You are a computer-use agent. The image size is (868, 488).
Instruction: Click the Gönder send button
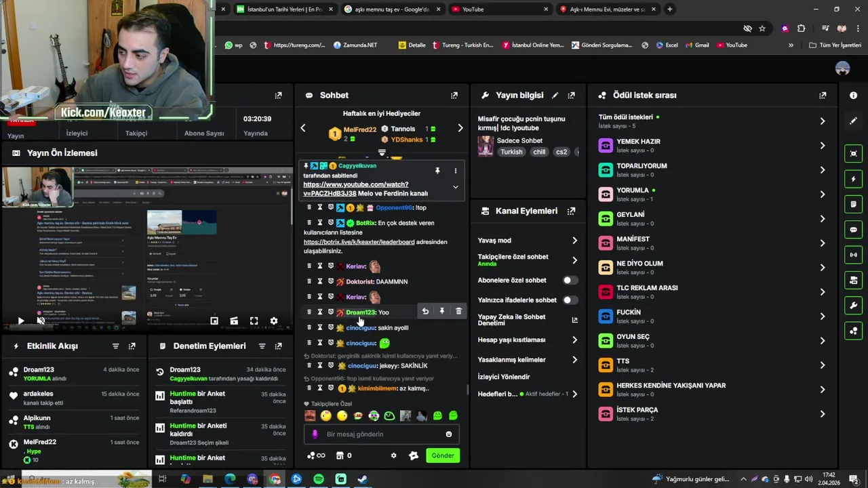(443, 455)
